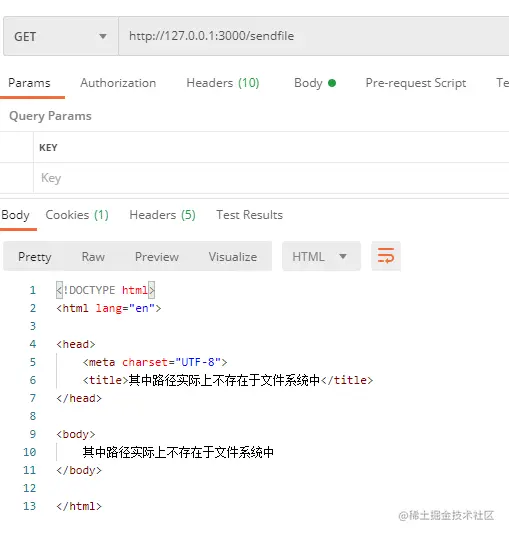Switch to the Params tab
Screen dimensions: 509x536
click(29, 83)
